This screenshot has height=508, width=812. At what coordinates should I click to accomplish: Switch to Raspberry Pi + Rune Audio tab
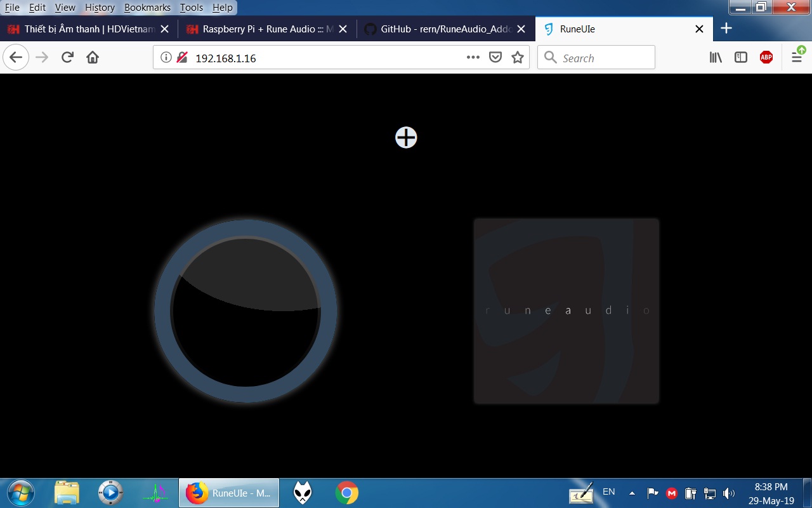[267, 29]
